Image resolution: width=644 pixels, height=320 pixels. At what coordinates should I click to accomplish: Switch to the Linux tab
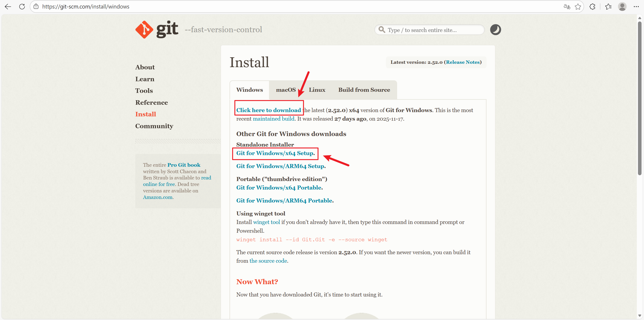pyautogui.click(x=317, y=90)
